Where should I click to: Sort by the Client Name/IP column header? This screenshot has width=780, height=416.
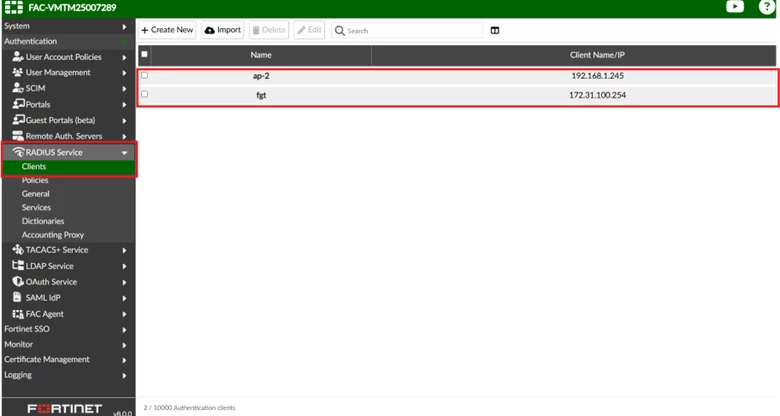click(x=597, y=55)
